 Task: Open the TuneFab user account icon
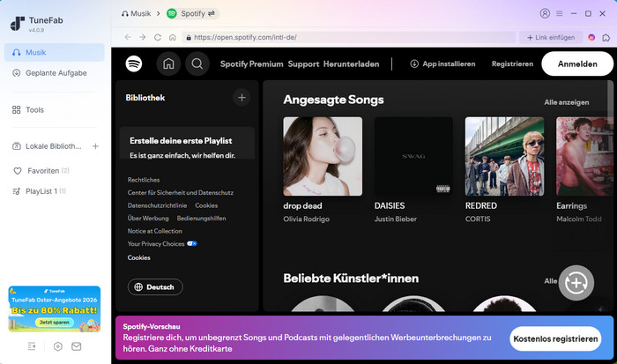(545, 13)
